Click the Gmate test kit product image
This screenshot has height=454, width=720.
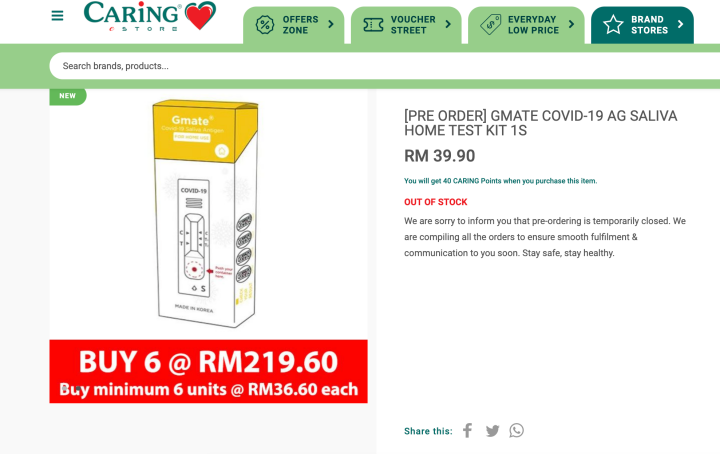pos(206,213)
